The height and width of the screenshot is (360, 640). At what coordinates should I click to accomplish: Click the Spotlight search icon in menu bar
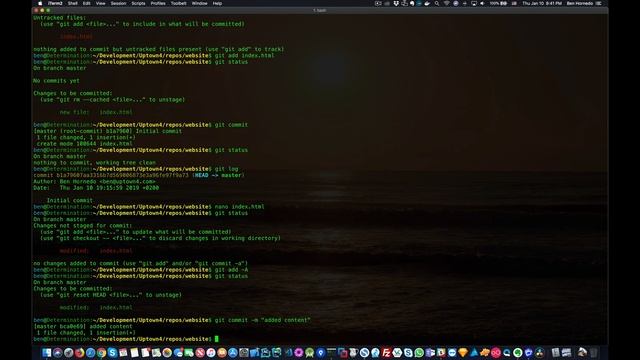[437, 3]
